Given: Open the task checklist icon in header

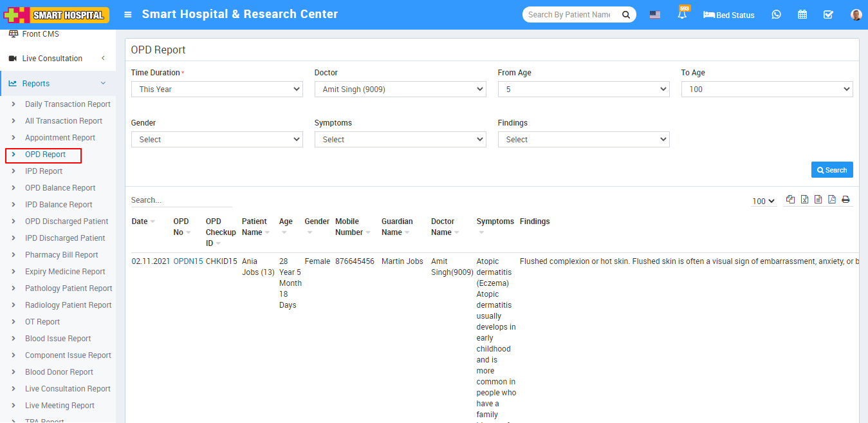Looking at the screenshot, I should (x=828, y=15).
